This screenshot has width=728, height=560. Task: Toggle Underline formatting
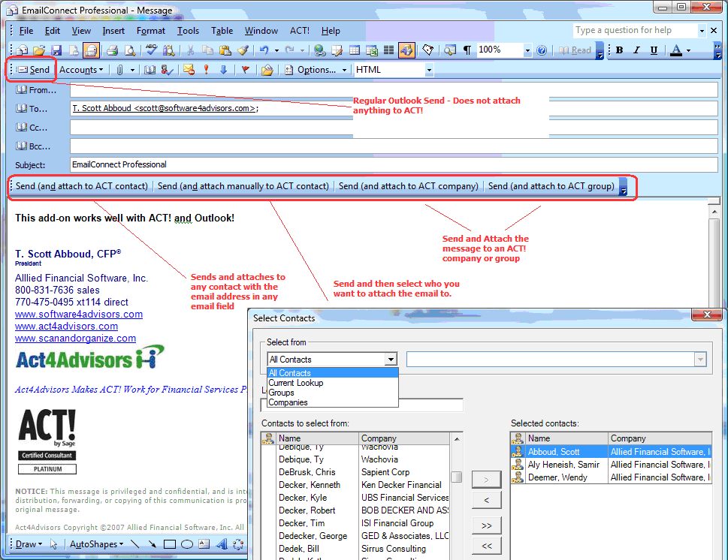pos(654,50)
